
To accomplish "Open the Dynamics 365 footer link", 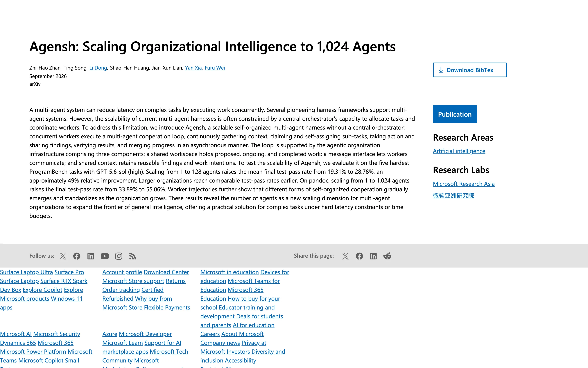I will point(18,343).
